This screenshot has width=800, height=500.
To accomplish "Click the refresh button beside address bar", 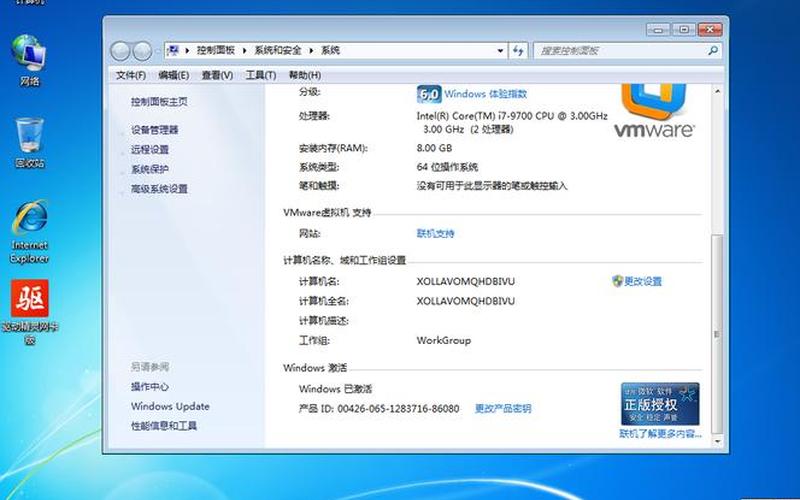I will 518,51.
